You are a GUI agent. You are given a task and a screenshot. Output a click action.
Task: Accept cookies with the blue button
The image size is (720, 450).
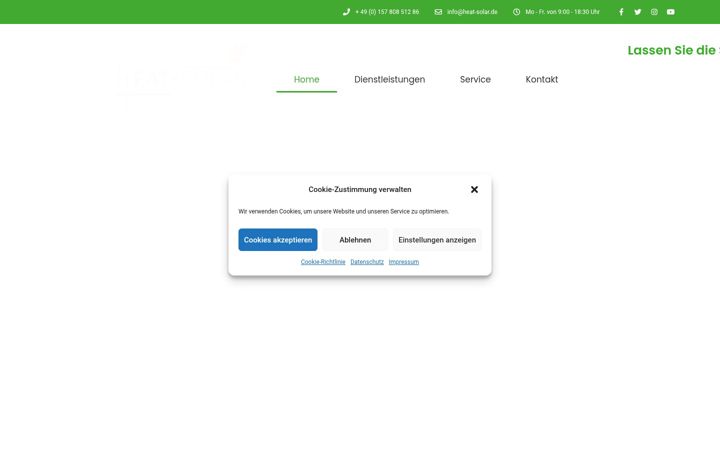[278, 240]
